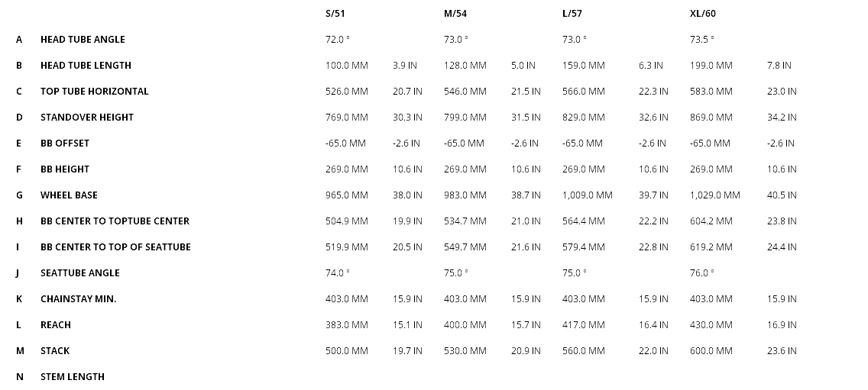Click the WHEEL BASE row label
This screenshot has height=390, width=868.
[69, 195]
